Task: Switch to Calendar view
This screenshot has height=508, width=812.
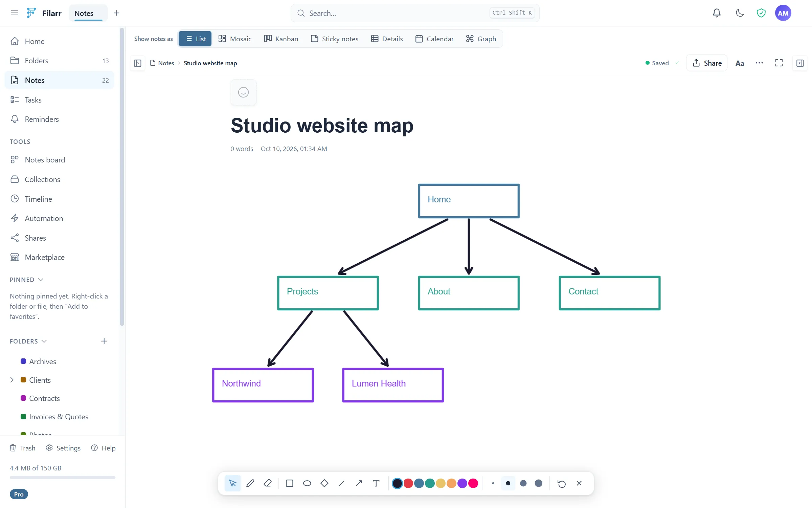Action: pos(434,39)
